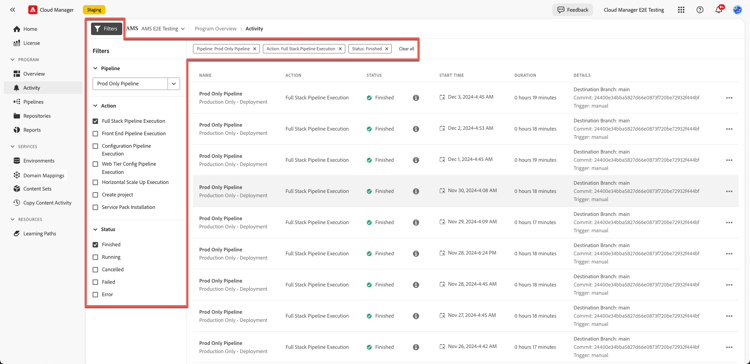Remove the Pipeline: Prod Only Pipeline filter tag
The image size is (750, 364).
(254, 49)
